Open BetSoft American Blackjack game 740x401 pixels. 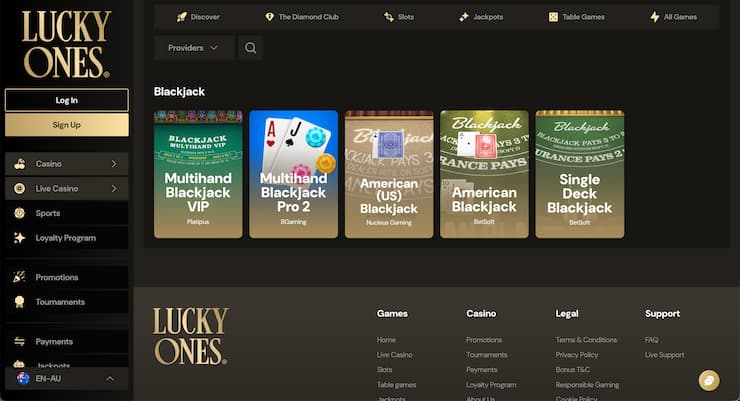point(484,174)
